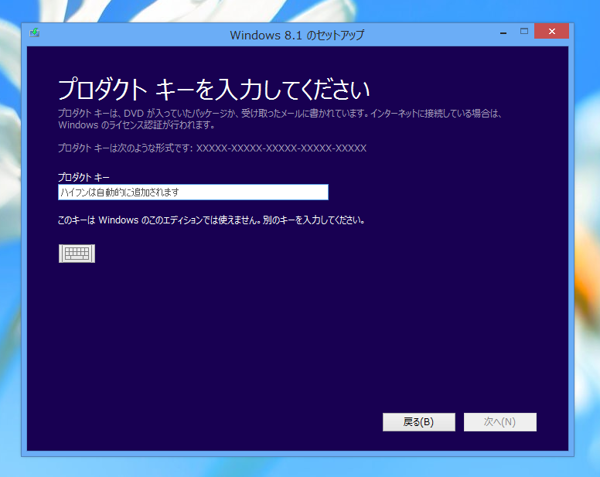Maximize the Windows 8.1 setup window
This screenshot has width=600, height=477.
coord(524,31)
